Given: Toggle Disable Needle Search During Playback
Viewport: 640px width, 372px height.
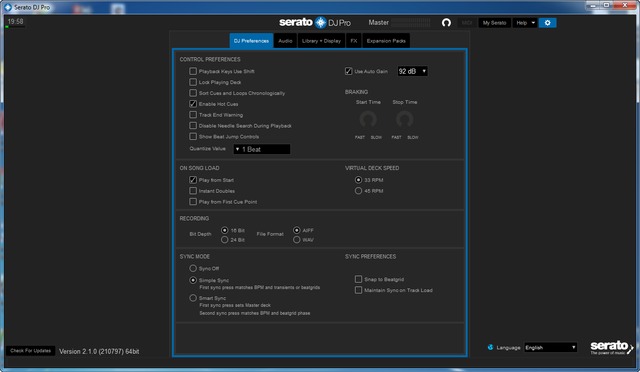Looking at the screenshot, I should coord(193,126).
